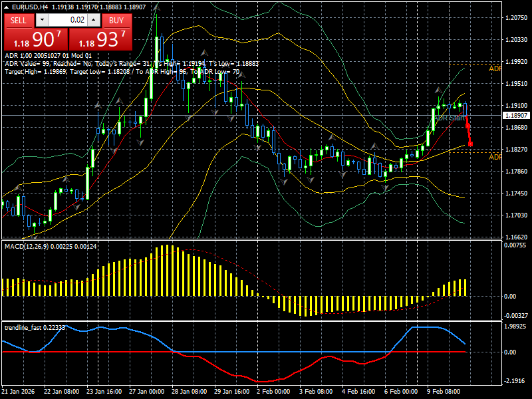
Task: Click the lower orange ADR target label
Action: (495, 157)
